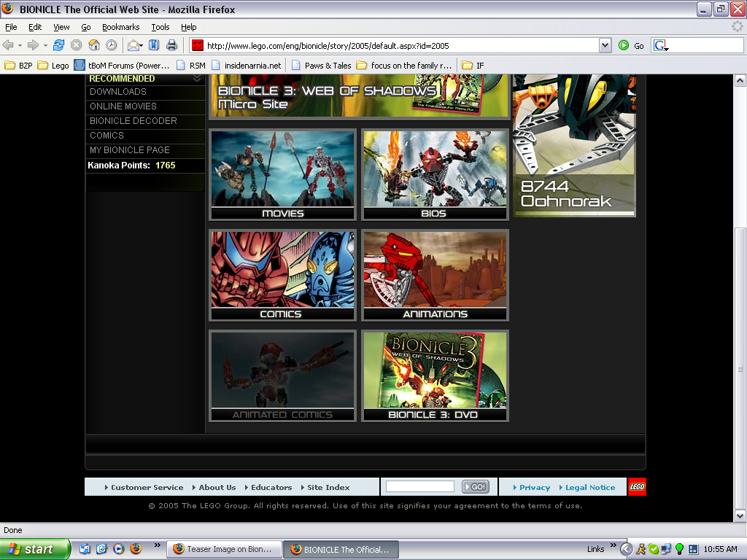Switch to Teaser Image taskbar window

click(x=224, y=549)
